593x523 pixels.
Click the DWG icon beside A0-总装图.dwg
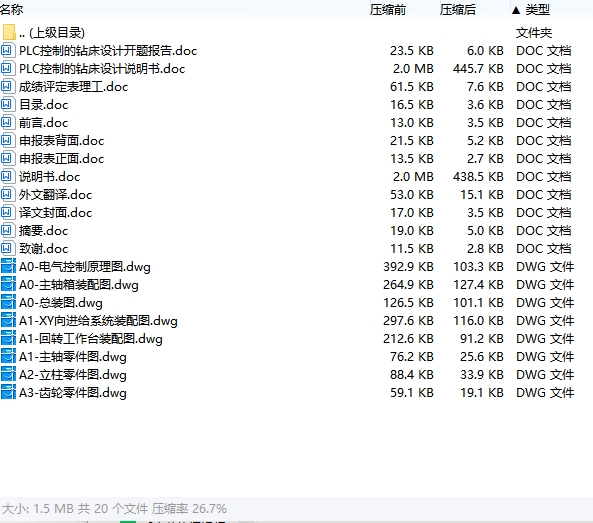tap(8, 303)
